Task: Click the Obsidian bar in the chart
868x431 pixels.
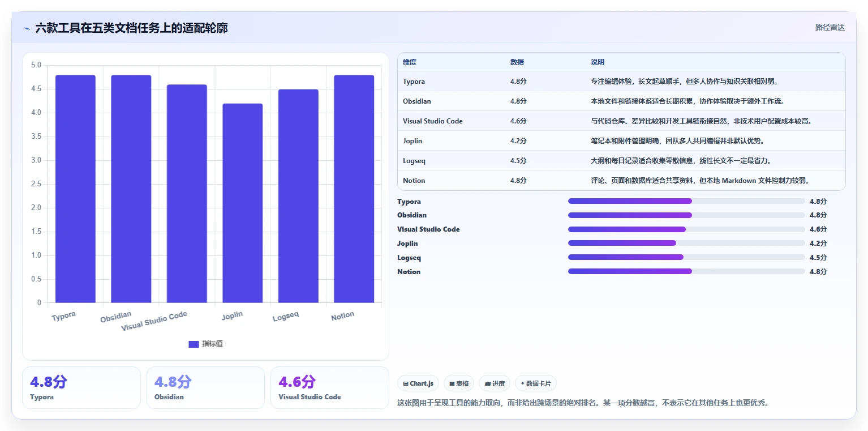Action: pos(131,189)
